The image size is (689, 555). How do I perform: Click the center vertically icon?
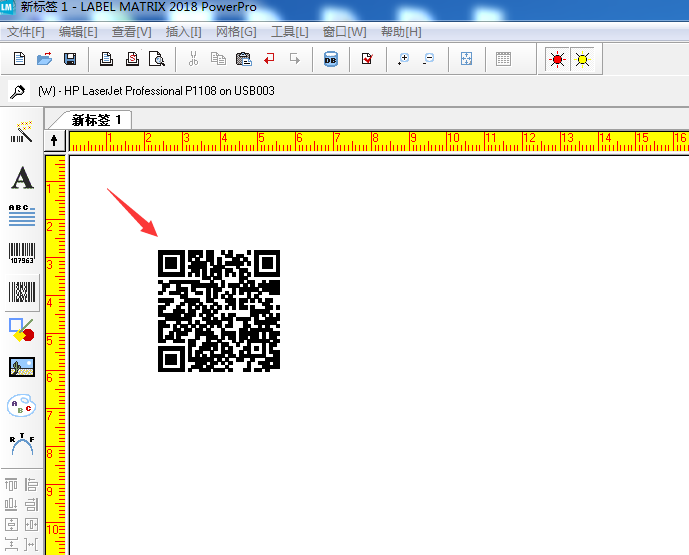point(11,524)
